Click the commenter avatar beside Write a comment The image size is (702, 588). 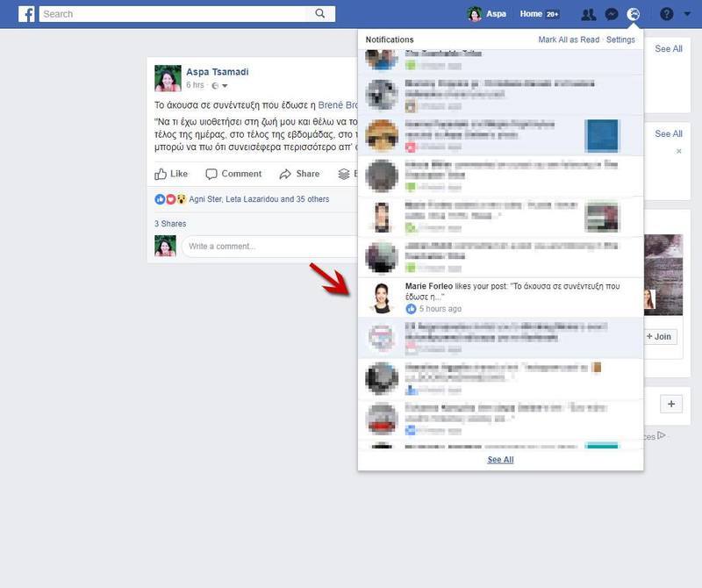[x=165, y=246]
